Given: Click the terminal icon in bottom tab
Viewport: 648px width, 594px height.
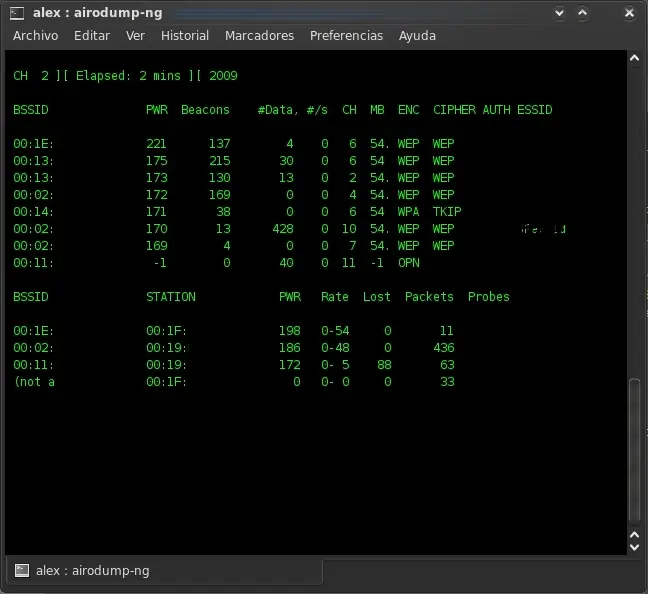Looking at the screenshot, I should 22,571.
